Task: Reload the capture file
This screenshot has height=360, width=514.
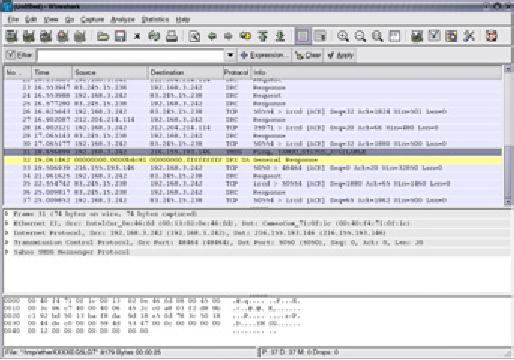Action: (x=154, y=36)
